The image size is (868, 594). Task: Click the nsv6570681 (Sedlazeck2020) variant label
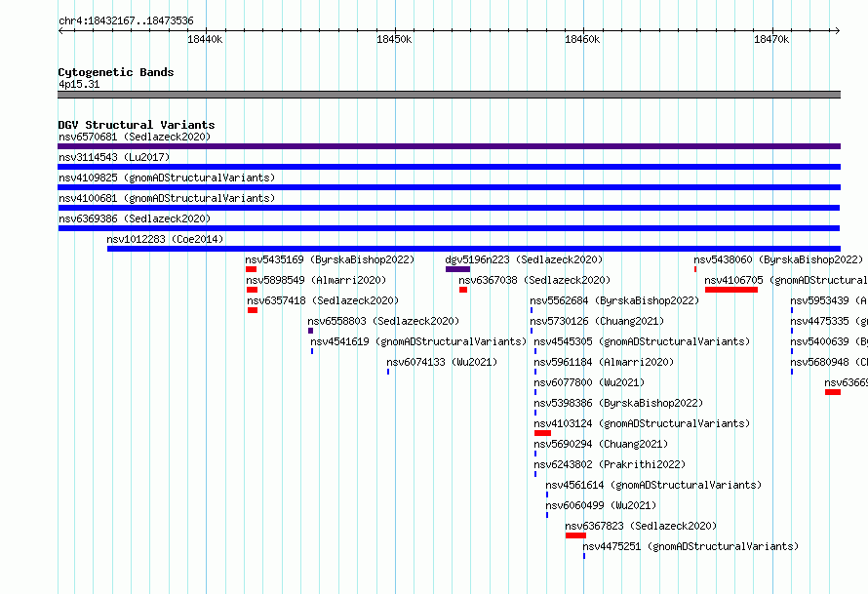coord(135,137)
